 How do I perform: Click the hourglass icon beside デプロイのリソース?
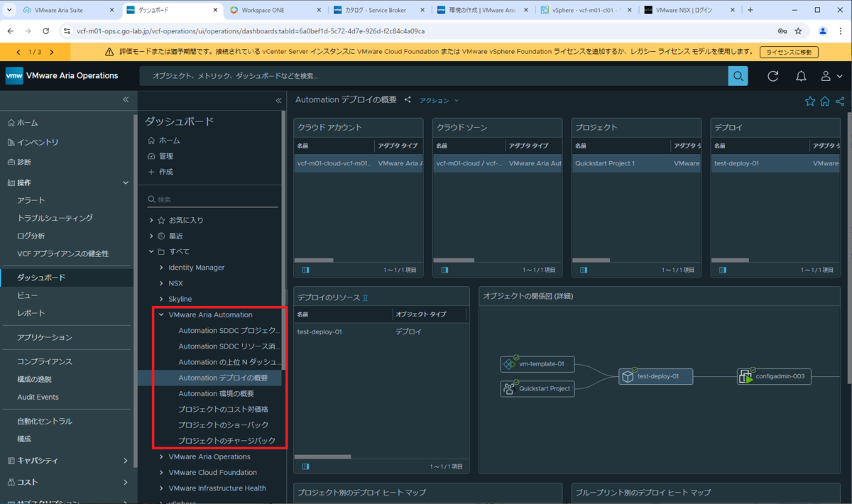(365, 297)
